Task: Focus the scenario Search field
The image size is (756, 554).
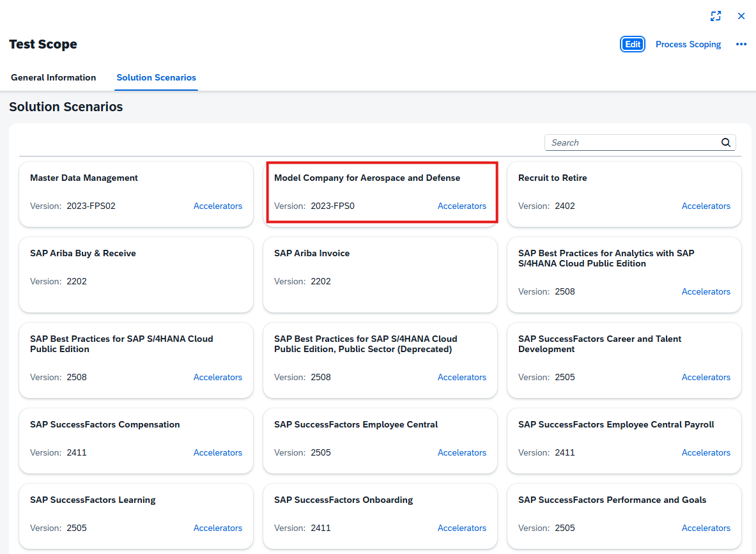Action: [631, 142]
